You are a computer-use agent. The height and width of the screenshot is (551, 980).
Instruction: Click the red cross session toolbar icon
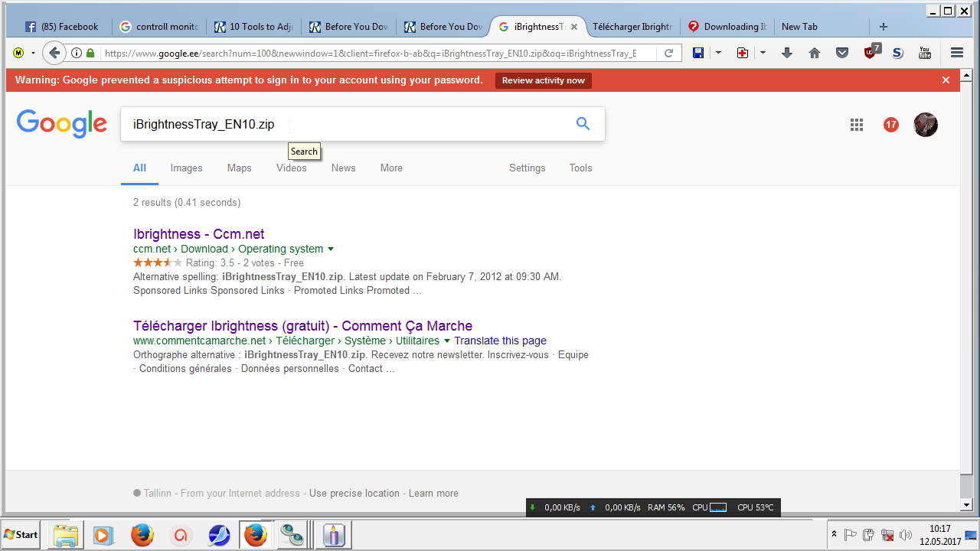[743, 53]
